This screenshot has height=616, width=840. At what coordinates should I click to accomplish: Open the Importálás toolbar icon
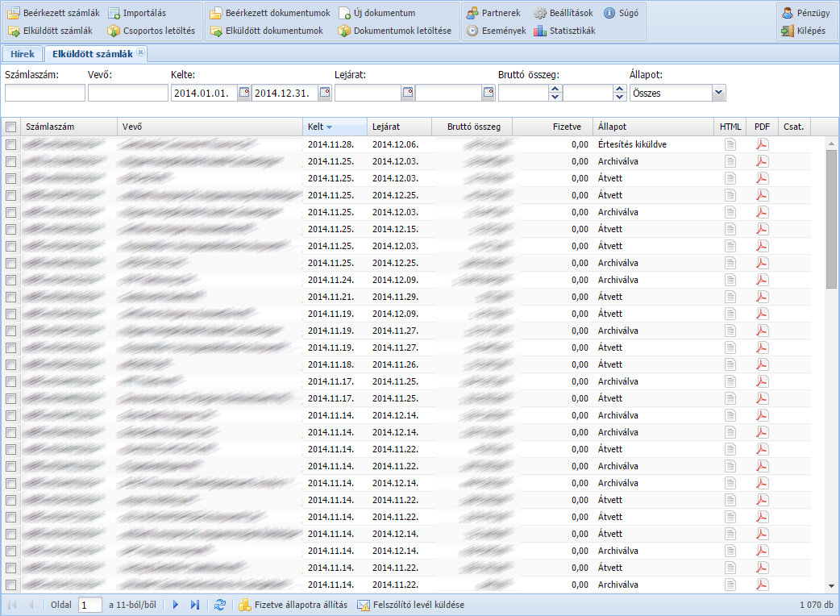[114, 13]
